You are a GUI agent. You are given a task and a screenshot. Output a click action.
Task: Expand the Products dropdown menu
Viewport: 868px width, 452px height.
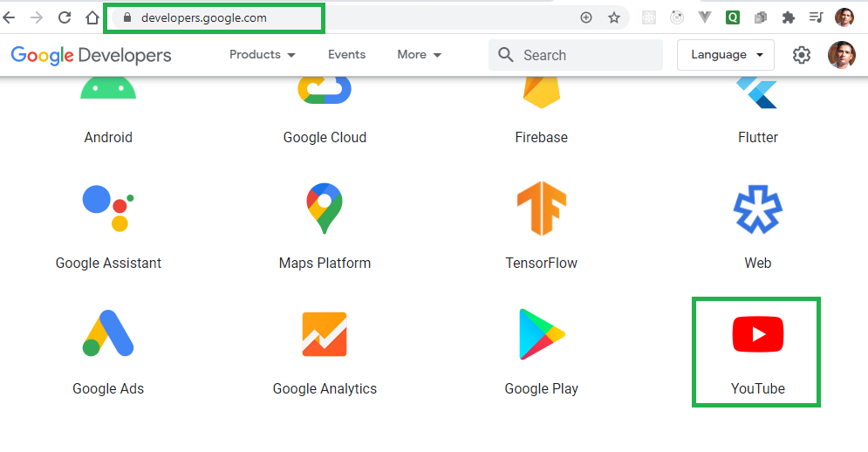(263, 55)
